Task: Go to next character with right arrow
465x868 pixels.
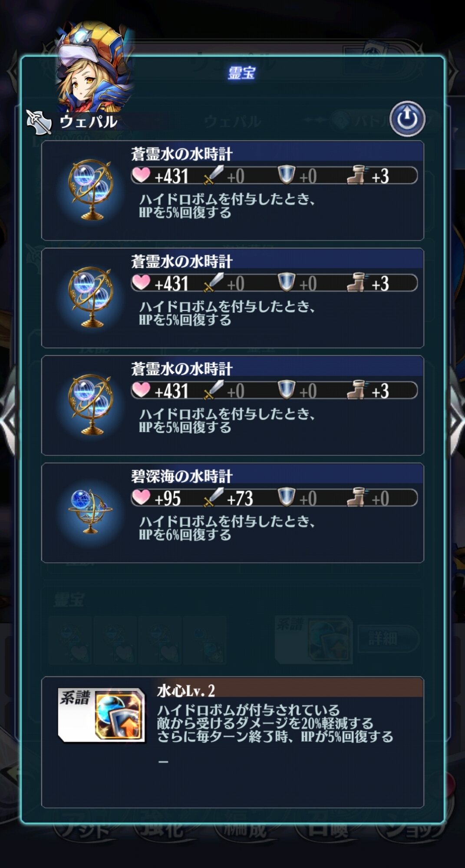Action: click(x=457, y=420)
